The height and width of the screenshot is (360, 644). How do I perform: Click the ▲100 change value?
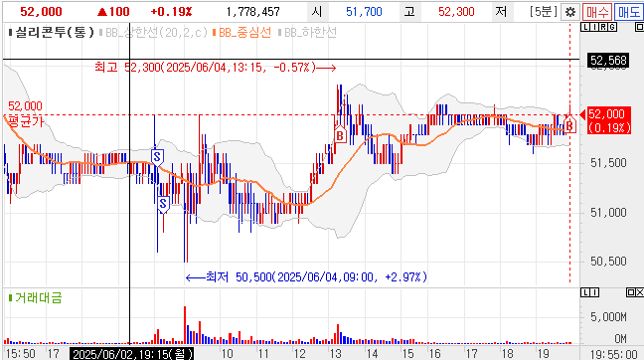(113, 12)
